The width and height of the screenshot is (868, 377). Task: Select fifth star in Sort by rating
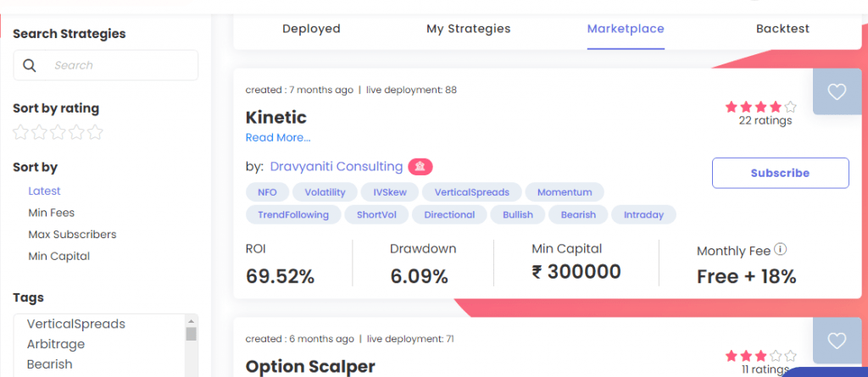[96, 132]
